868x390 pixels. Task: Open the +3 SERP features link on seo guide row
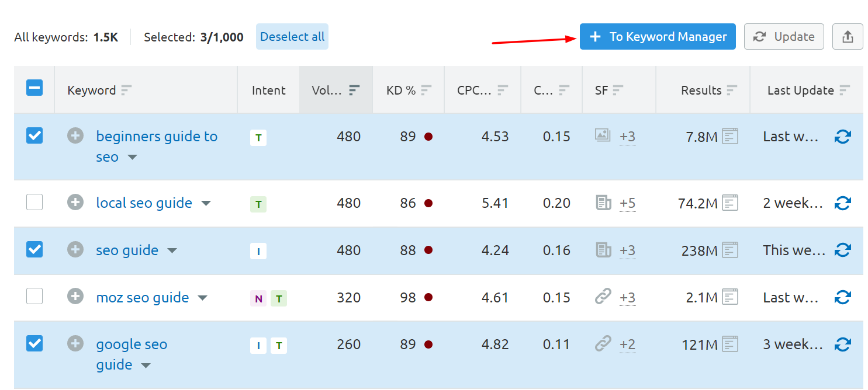tap(627, 251)
